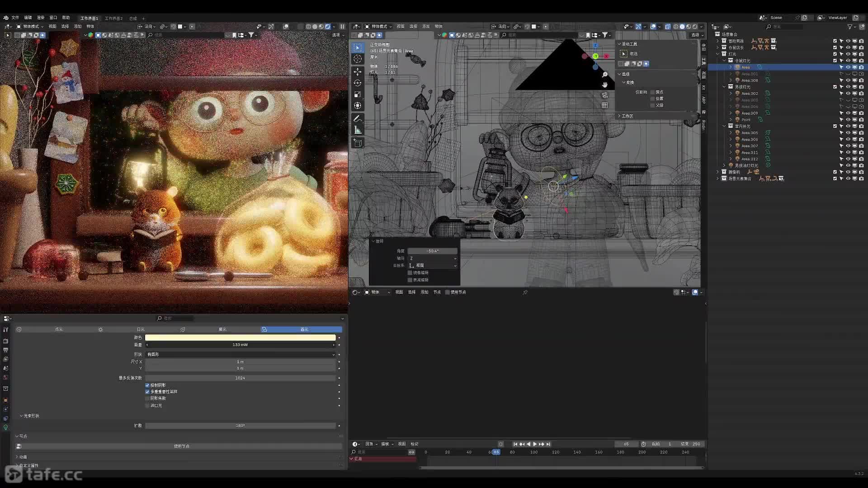Click the light 颜色 color swatch
This screenshot has width=868, height=488.
pos(240,338)
